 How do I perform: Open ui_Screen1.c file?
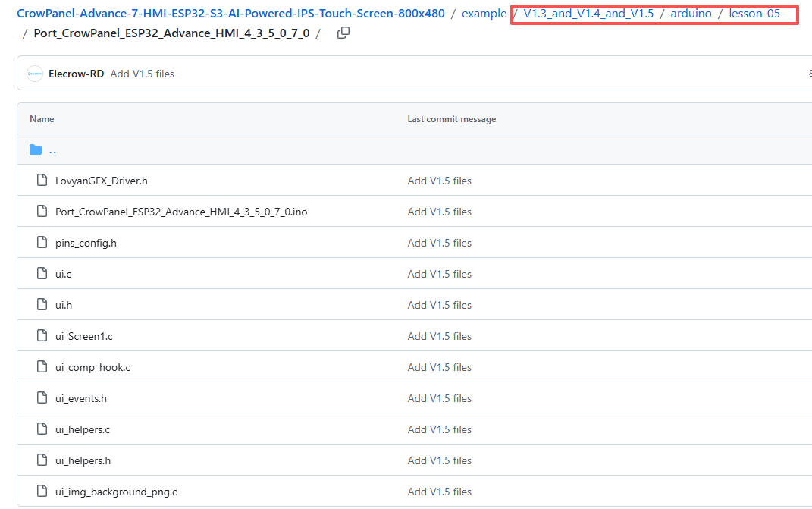coord(84,336)
